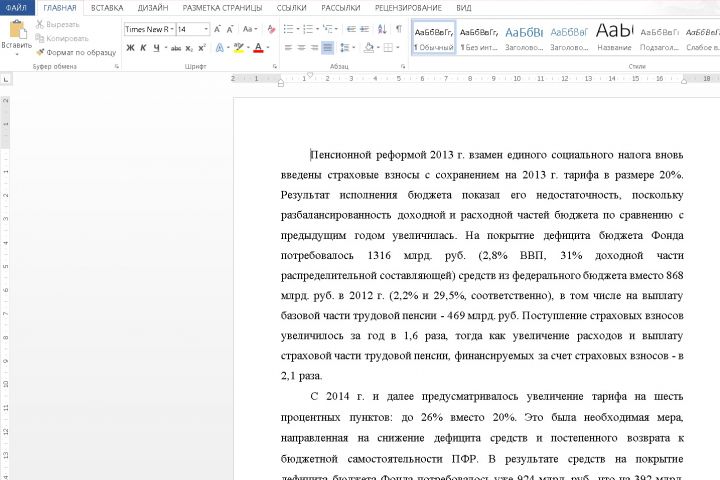Image resolution: width=720 pixels, height=480 pixels.
Task: Apply the Название title style
Action: pos(614,38)
